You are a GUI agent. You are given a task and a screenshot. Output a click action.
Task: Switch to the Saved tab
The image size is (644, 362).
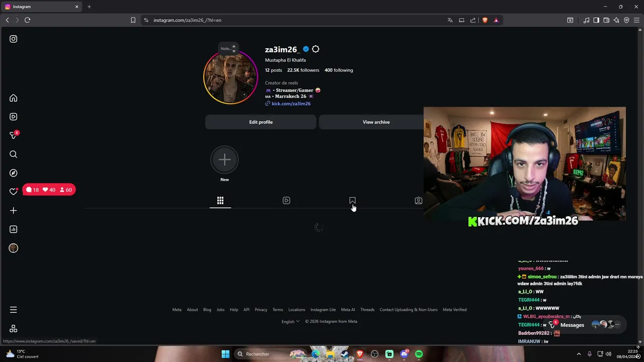click(x=352, y=201)
